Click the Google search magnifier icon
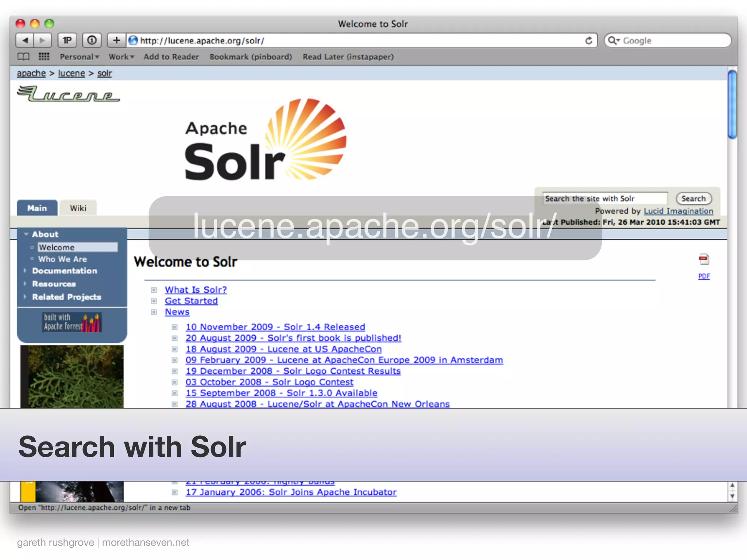This screenshot has height=560, width=747. click(x=614, y=40)
